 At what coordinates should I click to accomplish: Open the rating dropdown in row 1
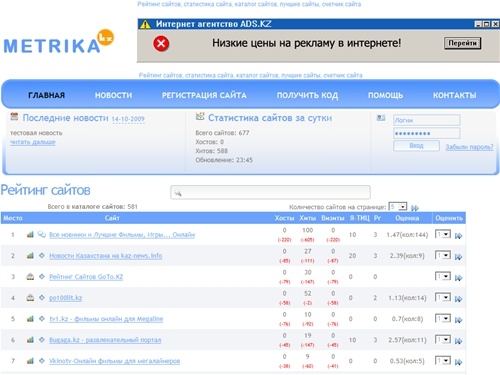pyautogui.click(x=443, y=234)
